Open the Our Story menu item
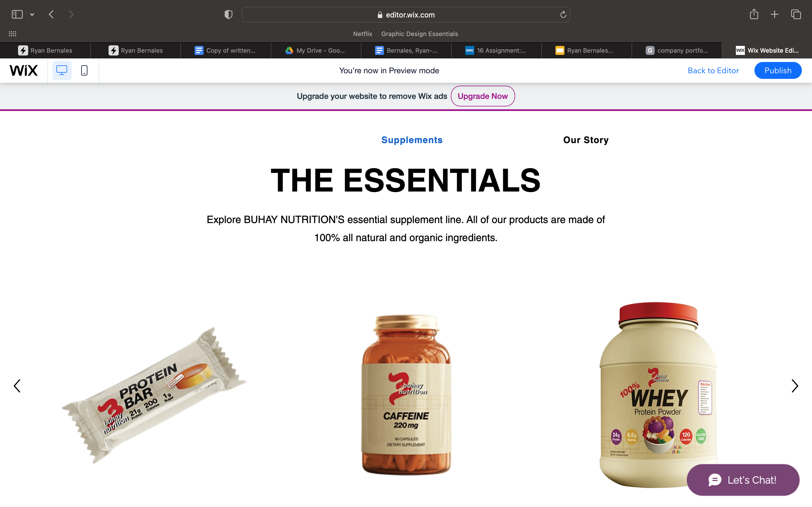 pyautogui.click(x=586, y=140)
